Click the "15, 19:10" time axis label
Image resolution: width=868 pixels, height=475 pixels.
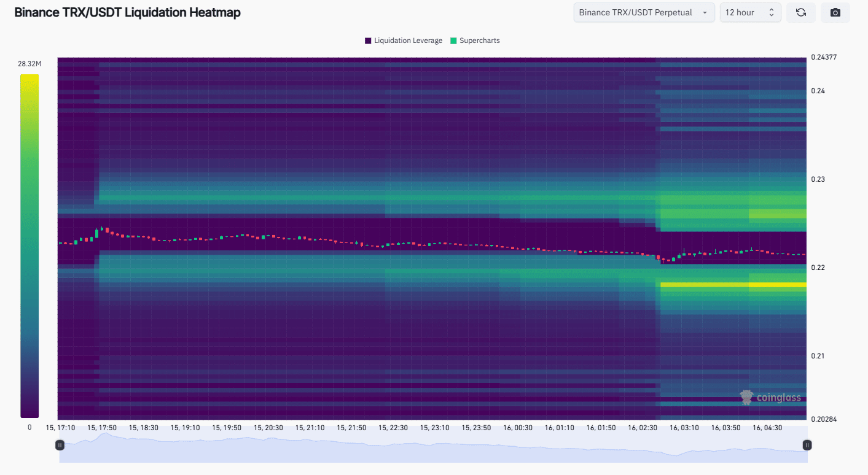tap(186, 427)
